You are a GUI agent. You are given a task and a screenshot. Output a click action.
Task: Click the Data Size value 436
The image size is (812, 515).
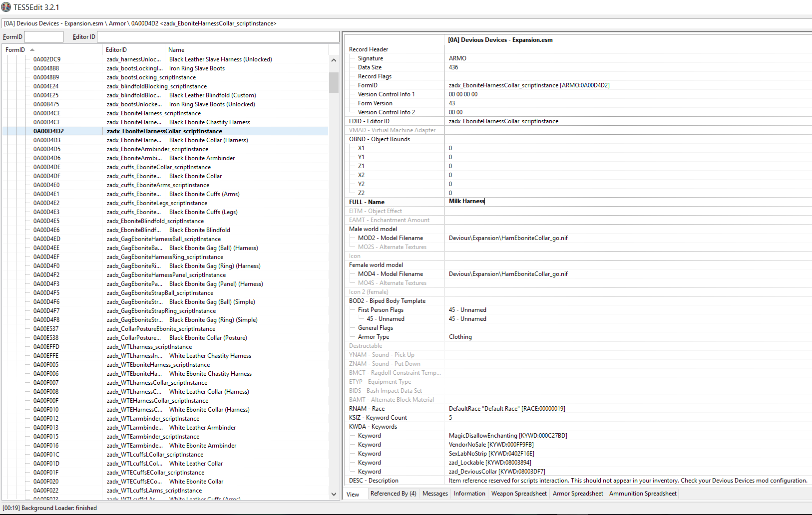tap(453, 67)
